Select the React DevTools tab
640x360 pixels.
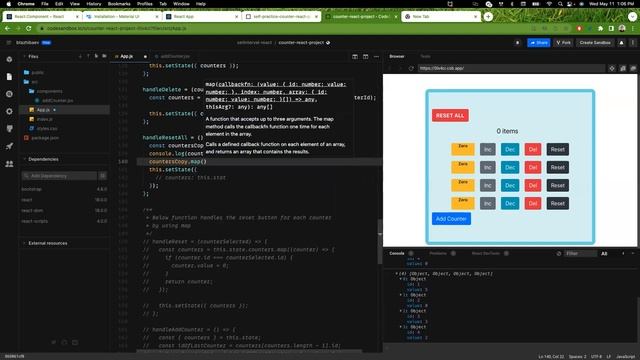point(486,253)
